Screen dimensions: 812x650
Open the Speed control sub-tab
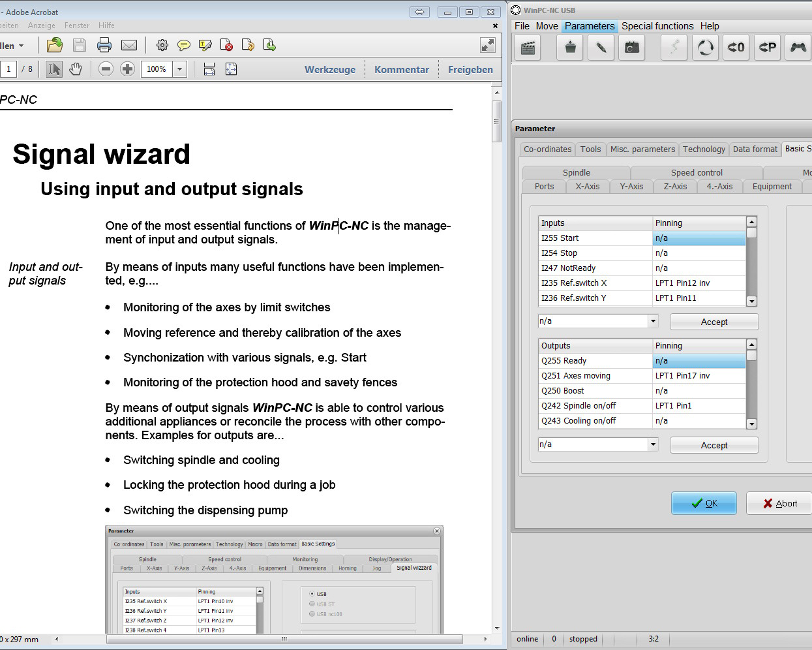click(697, 172)
